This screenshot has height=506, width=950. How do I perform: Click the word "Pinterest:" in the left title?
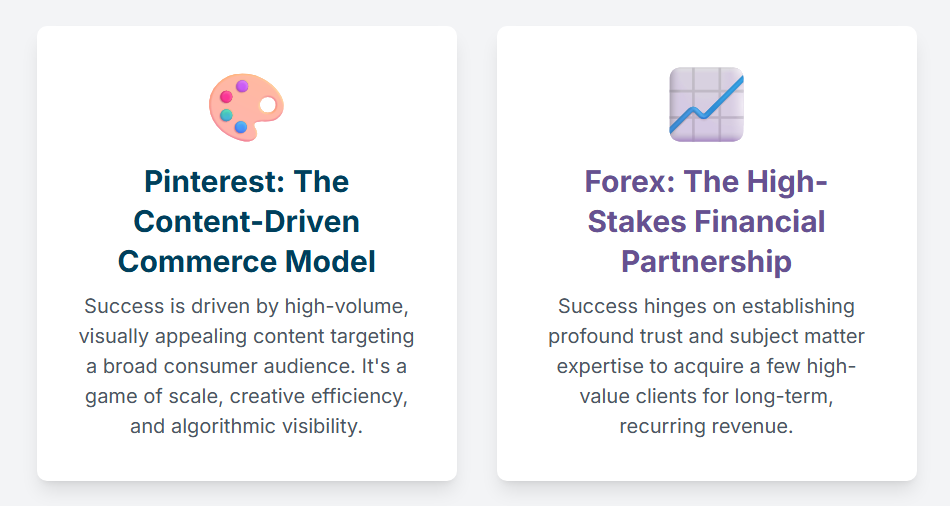(x=214, y=182)
